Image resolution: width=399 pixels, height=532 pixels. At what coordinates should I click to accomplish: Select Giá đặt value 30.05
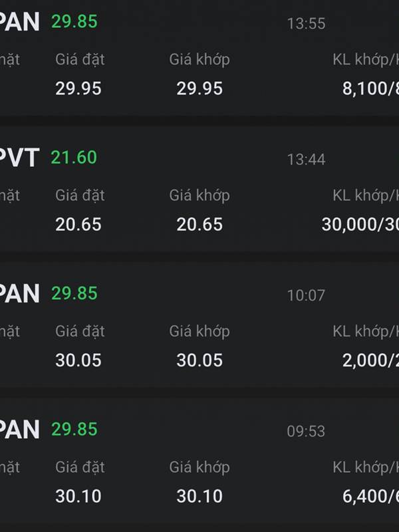tap(78, 360)
